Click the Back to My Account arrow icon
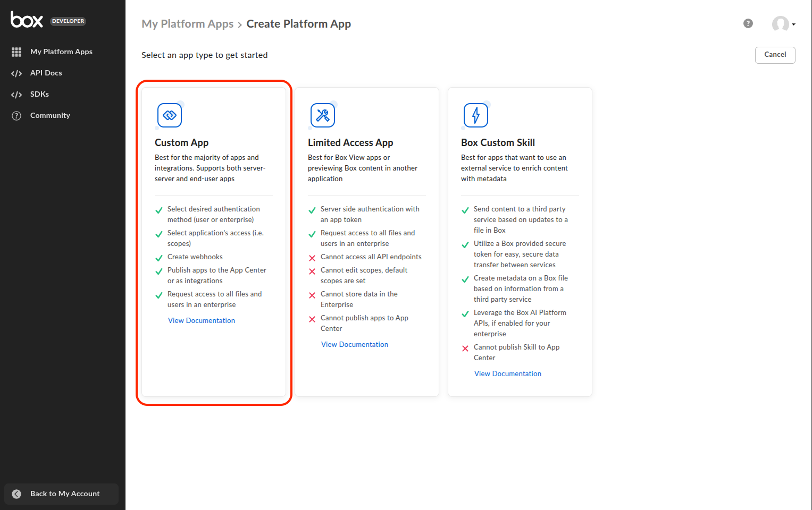This screenshot has width=812, height=510. pos(16,494)
